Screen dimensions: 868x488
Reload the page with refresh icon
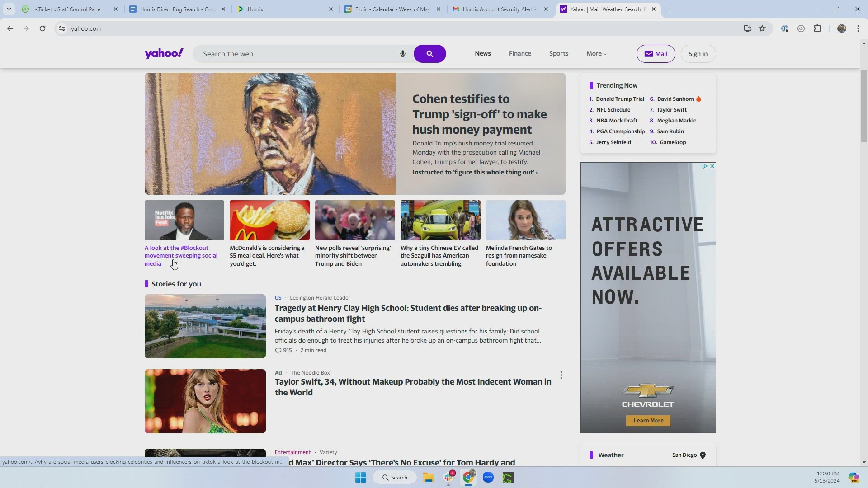42,28
